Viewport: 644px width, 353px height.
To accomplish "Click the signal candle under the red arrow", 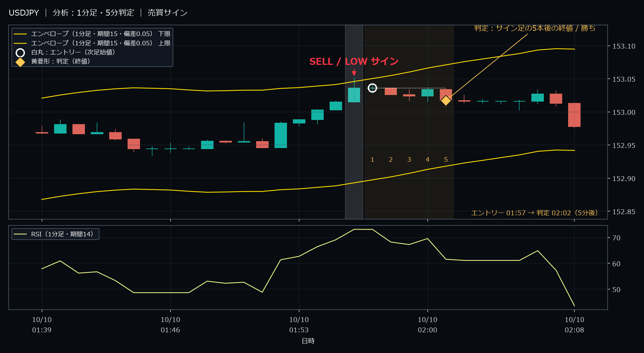I will [x=354, y=95].
